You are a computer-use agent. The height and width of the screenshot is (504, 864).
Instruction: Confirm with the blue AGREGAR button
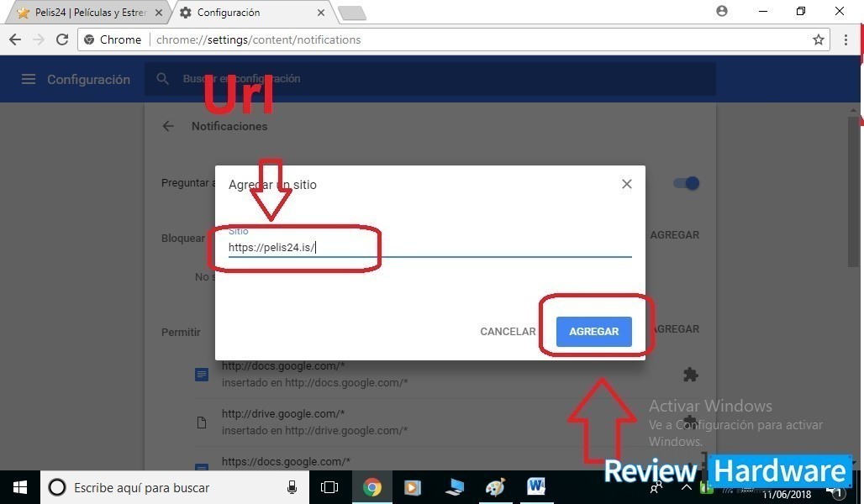tap(594, 332)
